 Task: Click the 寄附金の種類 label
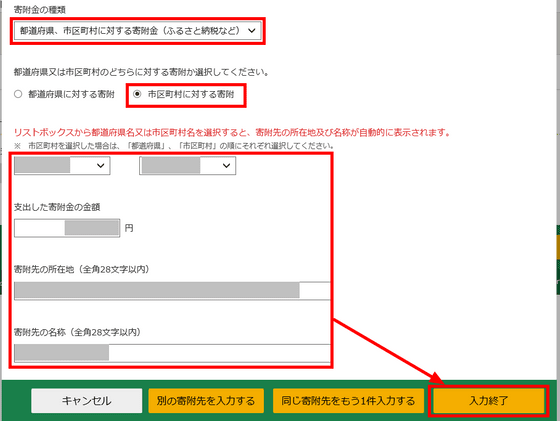pos(40,10)
